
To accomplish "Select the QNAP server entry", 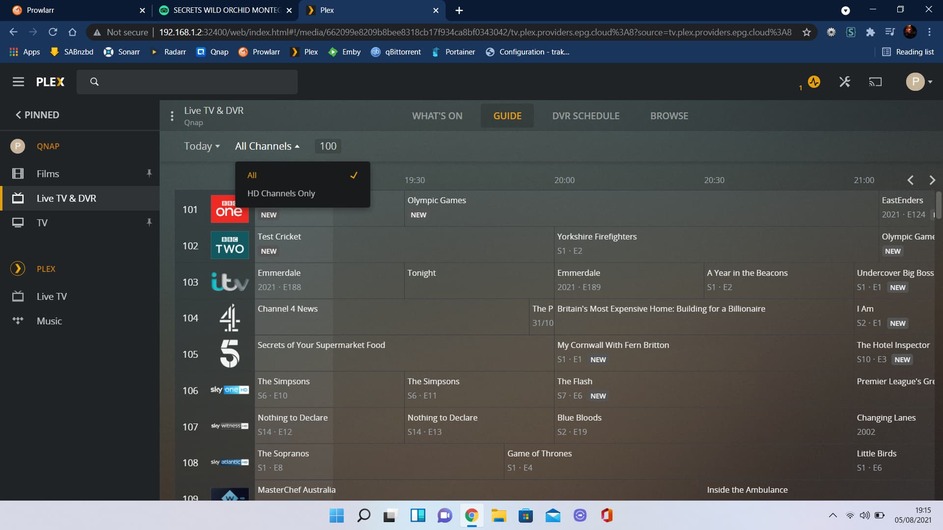I will (x=48, y=146).
